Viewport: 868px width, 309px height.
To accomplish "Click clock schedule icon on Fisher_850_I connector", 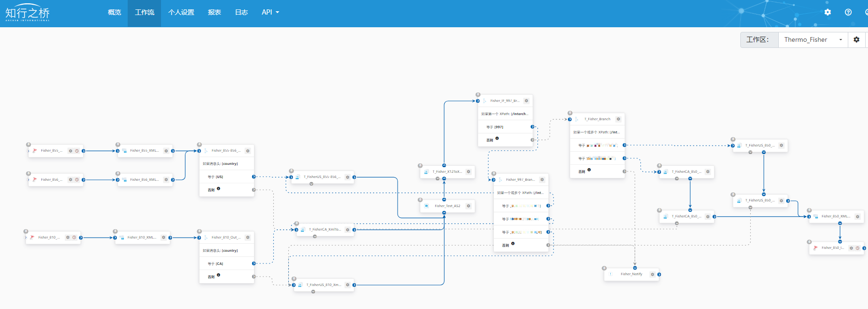I will (858, 248).
